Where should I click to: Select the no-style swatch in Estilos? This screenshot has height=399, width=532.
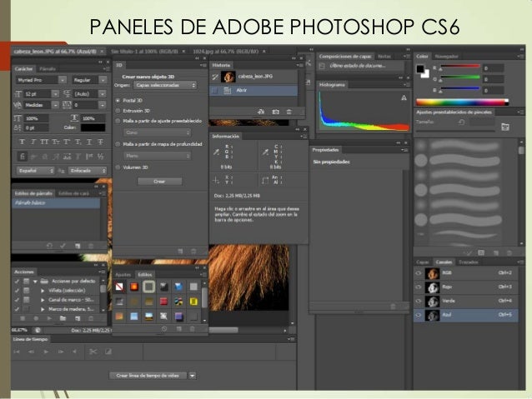(119, 287)
